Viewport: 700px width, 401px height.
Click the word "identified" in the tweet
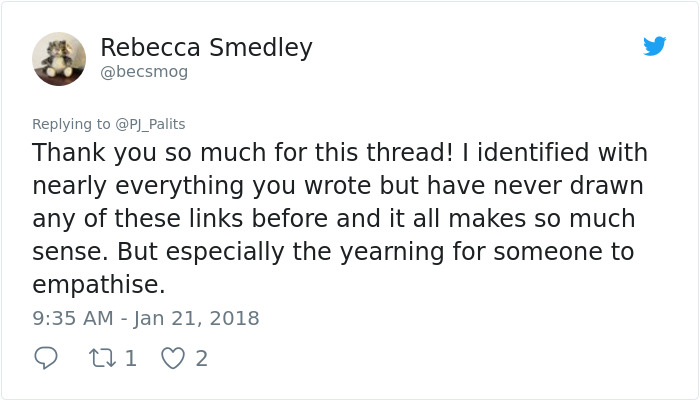516,153
